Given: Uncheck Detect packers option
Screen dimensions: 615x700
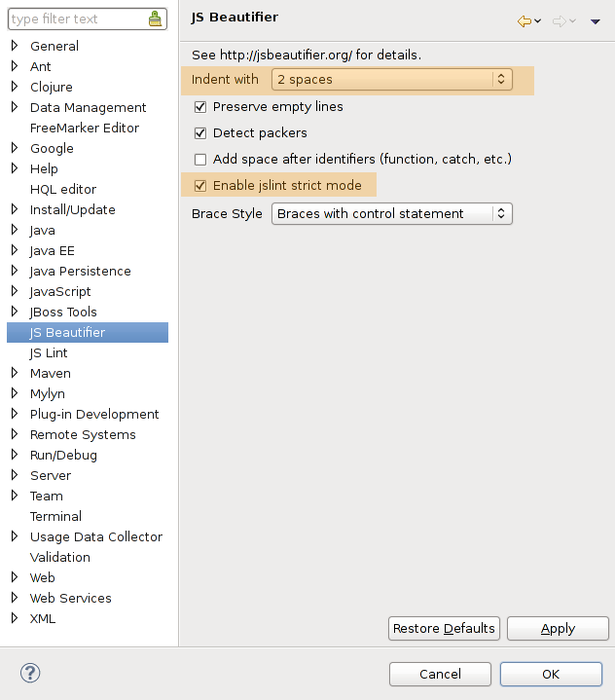Looking at the screenshot, I should [200, 132].
